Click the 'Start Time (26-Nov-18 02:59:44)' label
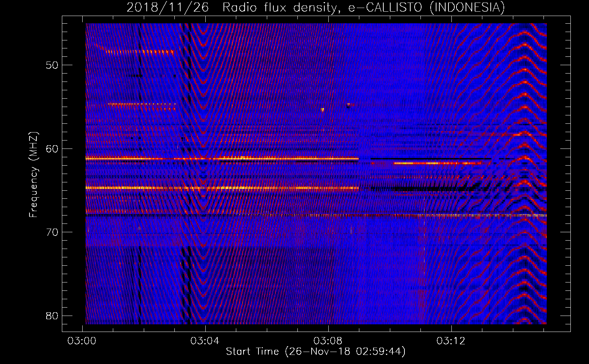This screenshot has width=589, height=364. [316, 351]
